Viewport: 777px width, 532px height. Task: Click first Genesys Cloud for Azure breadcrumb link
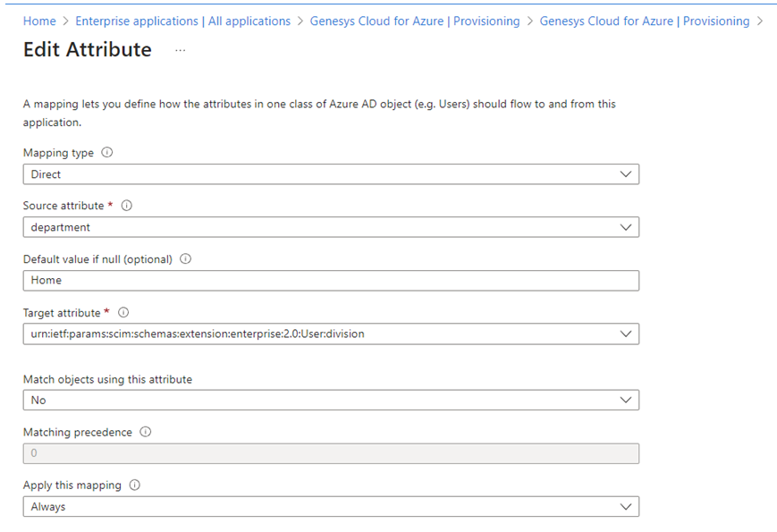click(x=414, y=21)
